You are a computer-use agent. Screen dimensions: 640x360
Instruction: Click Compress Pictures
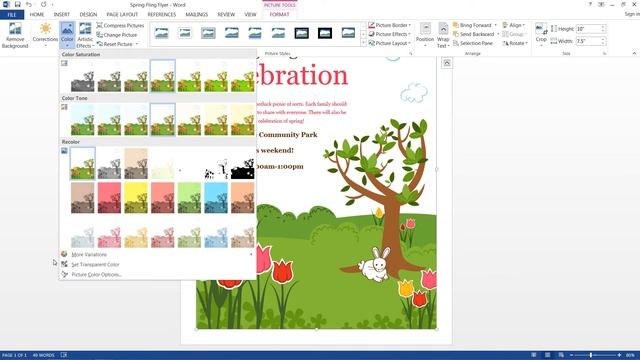pos(120,25)
